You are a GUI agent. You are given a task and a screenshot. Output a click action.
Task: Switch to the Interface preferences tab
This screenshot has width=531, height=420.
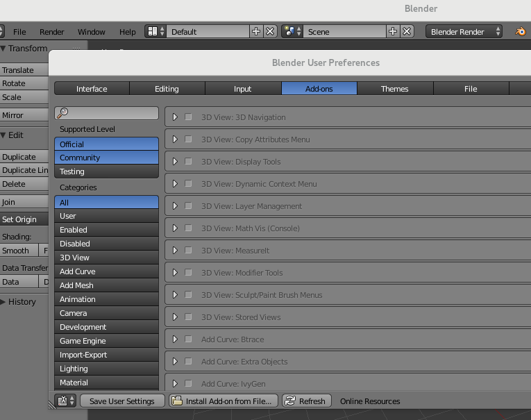(92, 89)
